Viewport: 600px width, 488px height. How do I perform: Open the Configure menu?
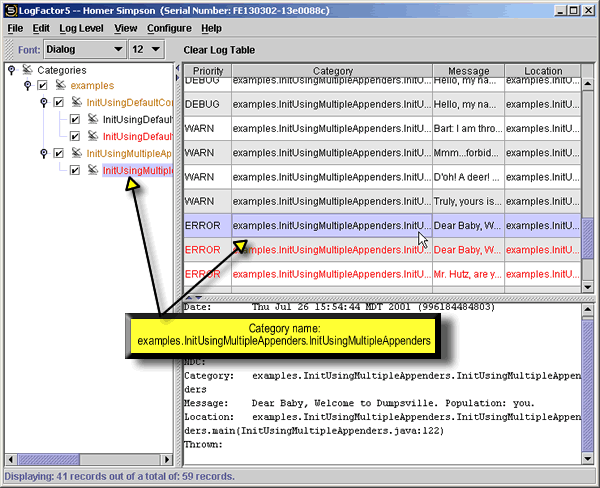tap(169, 28)
